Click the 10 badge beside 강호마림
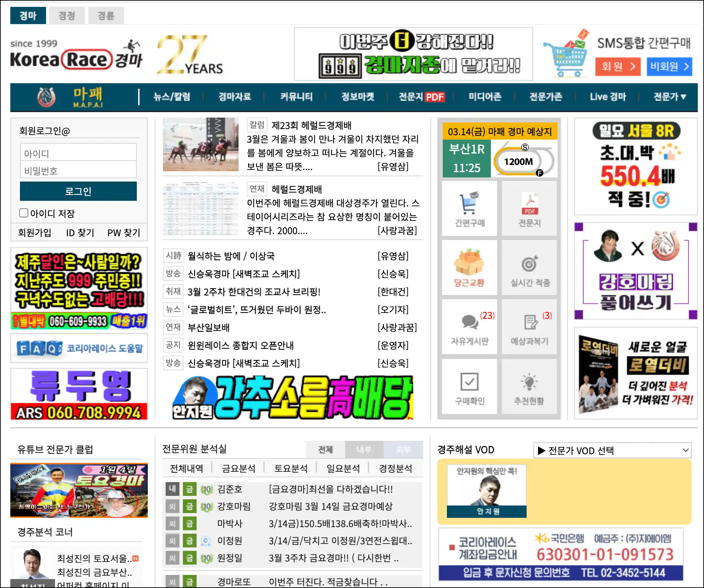 [x=207, y=507]
